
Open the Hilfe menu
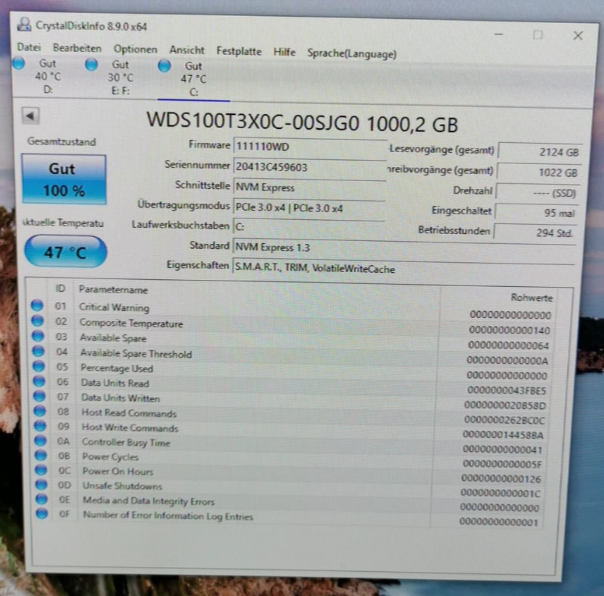(x=284, y=52)
